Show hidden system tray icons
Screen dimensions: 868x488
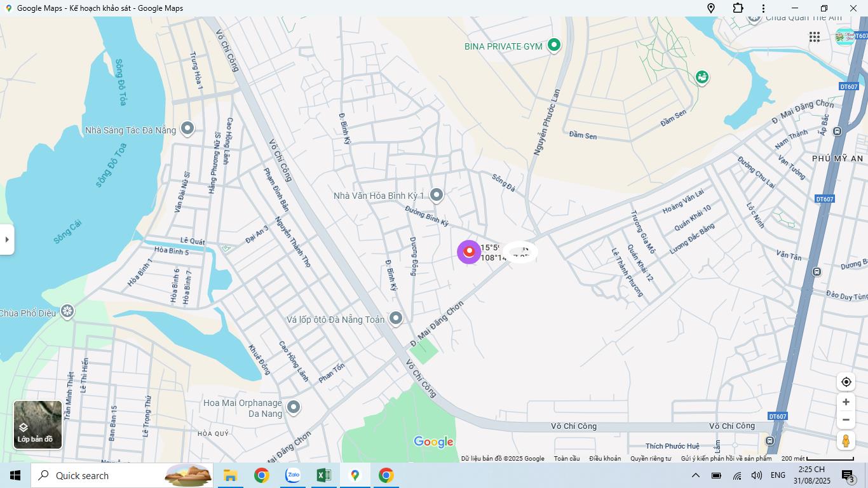[696, 475]
